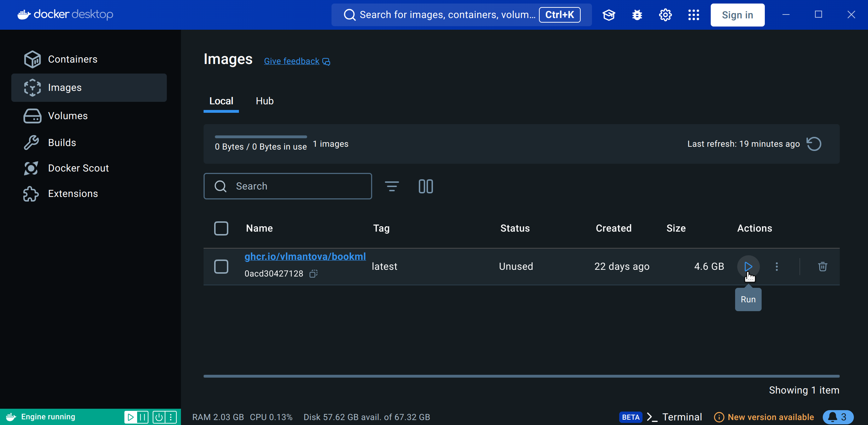The image size is (868, 425).
Task: Open the filter options for images
Action: click(x=392, y=186)
